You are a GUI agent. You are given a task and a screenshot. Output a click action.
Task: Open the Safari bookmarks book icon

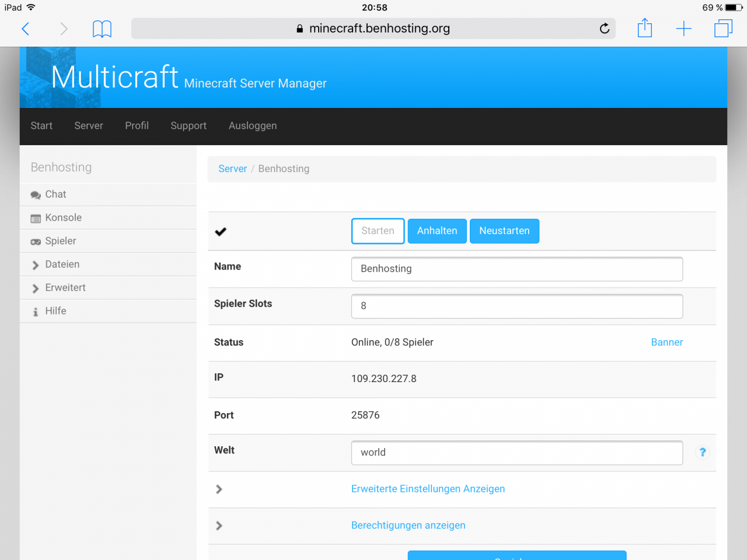102,29
